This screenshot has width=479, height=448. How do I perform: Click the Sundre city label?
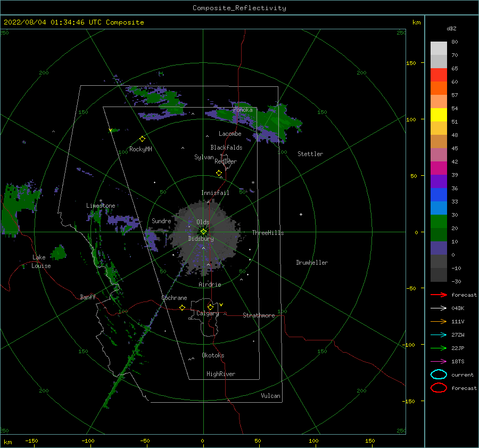(x=161, y=221)
